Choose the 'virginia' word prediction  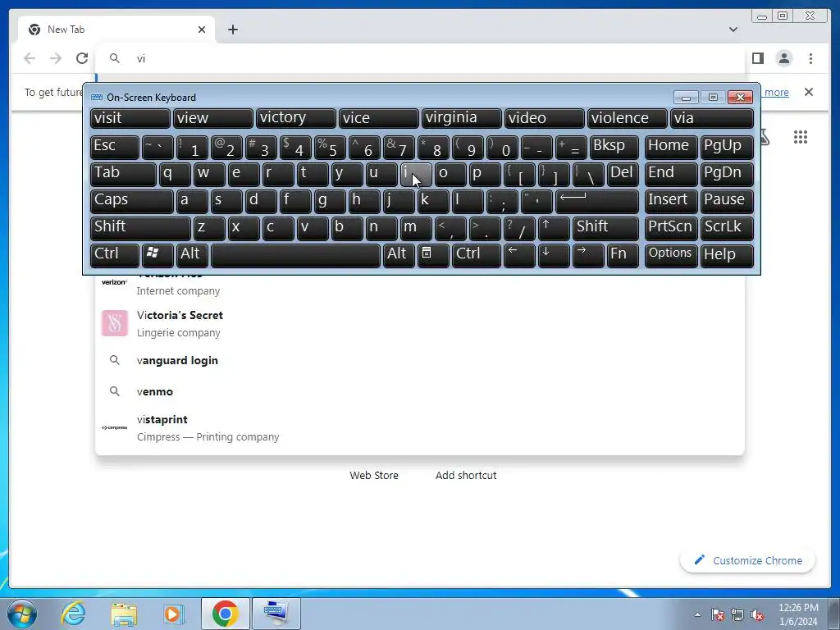point(462,118)
